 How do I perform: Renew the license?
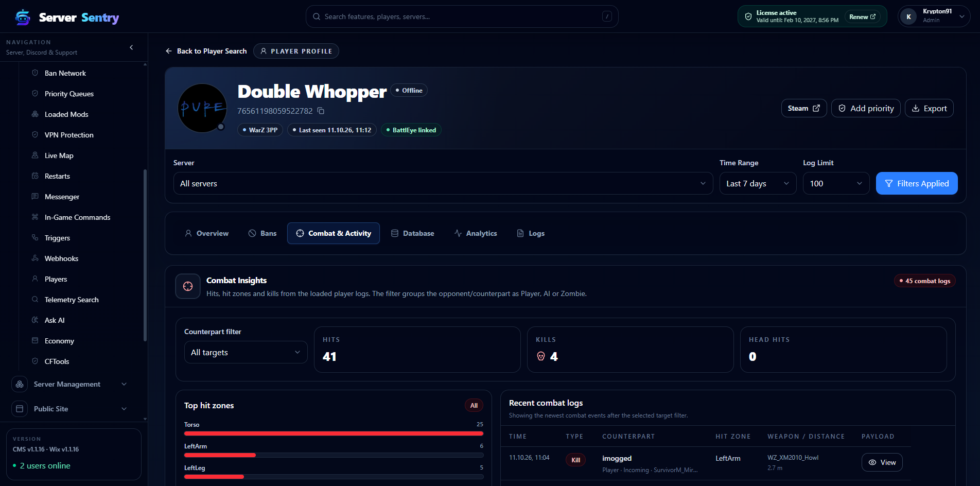tap(862, 16)
